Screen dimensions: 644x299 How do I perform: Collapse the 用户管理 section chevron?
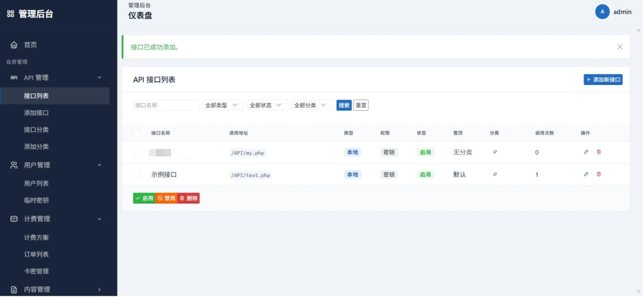pos(99,166)
